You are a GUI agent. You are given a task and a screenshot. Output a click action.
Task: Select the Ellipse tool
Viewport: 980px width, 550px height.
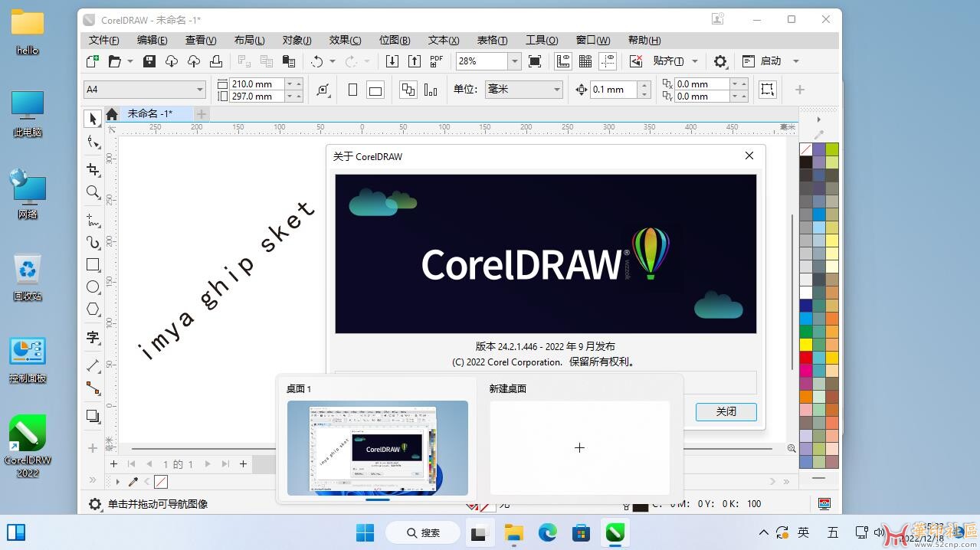(x=93, y=286)
